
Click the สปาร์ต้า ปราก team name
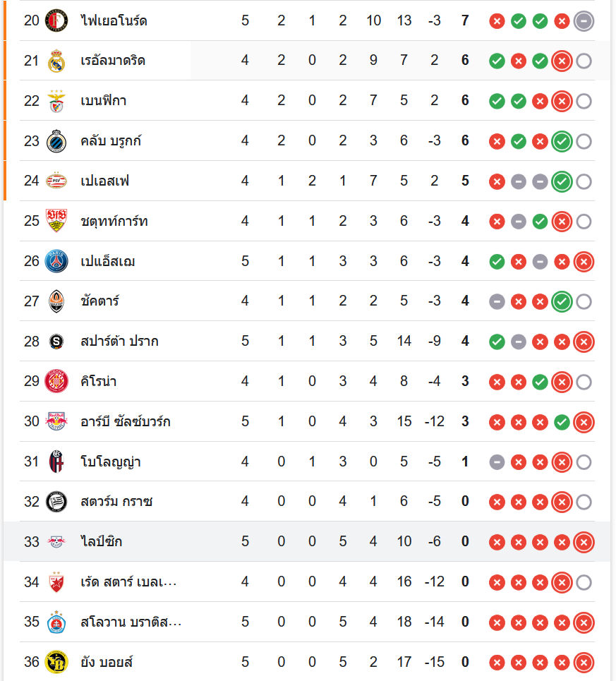pyautogui.click(x=119, y=342)
